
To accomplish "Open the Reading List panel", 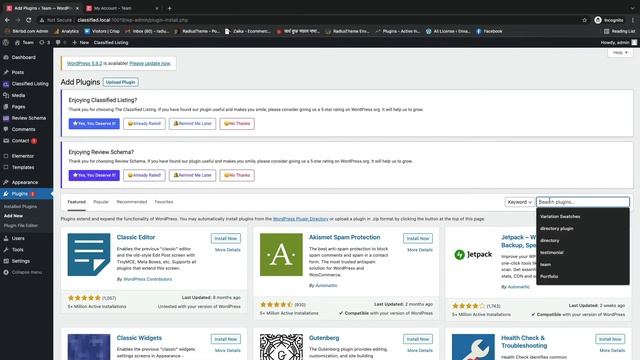I will click(x=619, y=31).
